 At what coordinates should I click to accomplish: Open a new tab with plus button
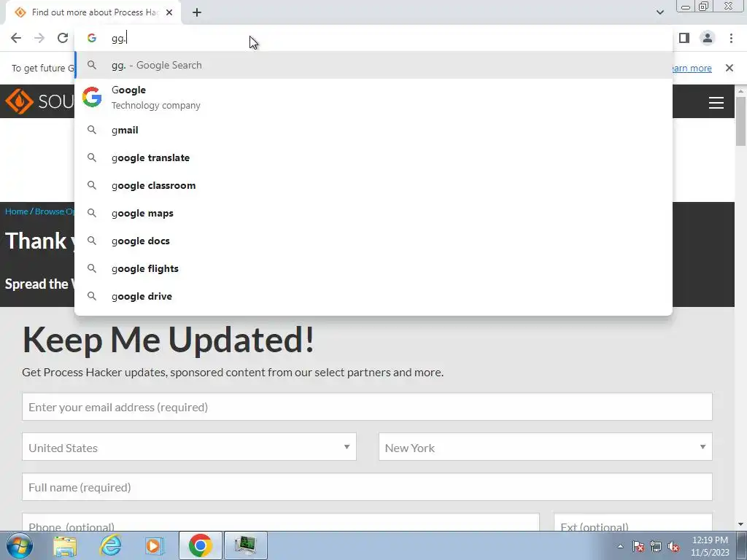(x=197, y=12)
